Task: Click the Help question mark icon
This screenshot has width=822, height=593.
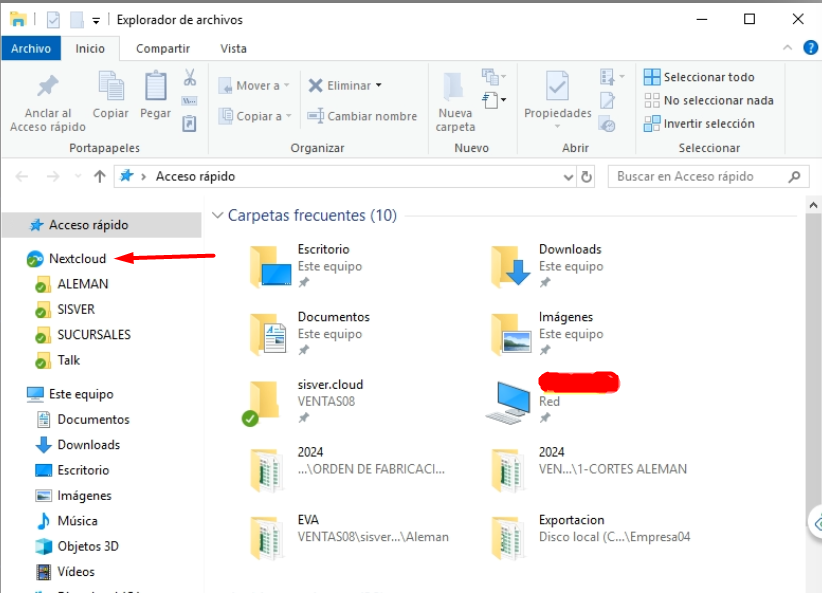Action: pos(809,48)
